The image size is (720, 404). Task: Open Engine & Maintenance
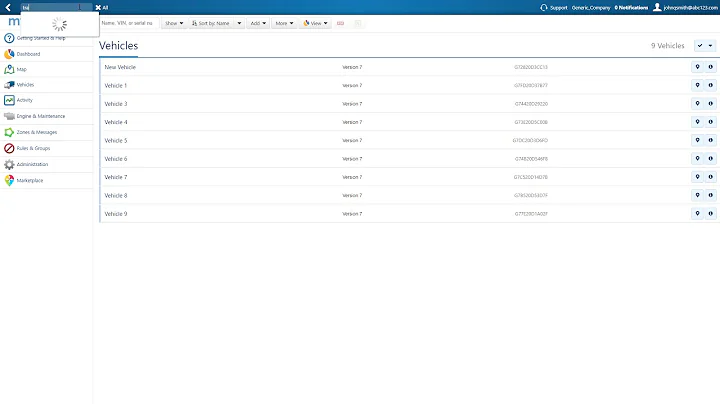coord(41,116)
